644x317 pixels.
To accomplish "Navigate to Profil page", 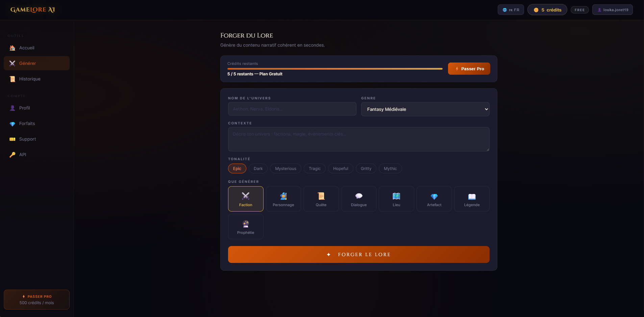I will (x=36, y=108).
